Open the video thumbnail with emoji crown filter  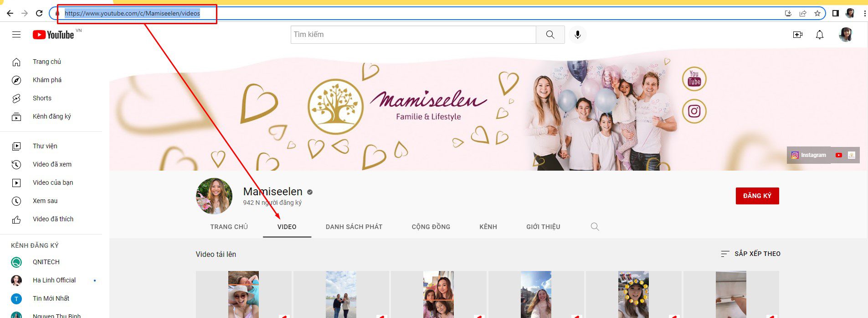coord(633,295)
